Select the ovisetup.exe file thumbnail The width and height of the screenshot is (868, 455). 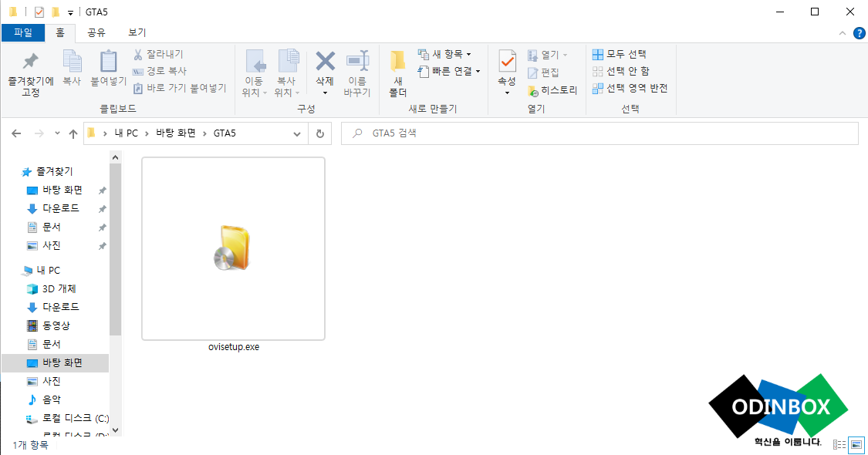(x=233, y=248)
